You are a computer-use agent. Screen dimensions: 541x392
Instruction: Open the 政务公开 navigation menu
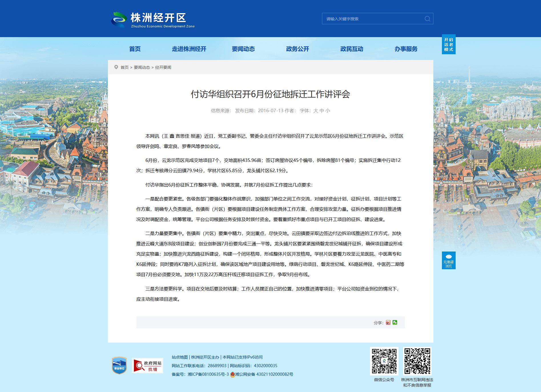click(x=297, y=49)
